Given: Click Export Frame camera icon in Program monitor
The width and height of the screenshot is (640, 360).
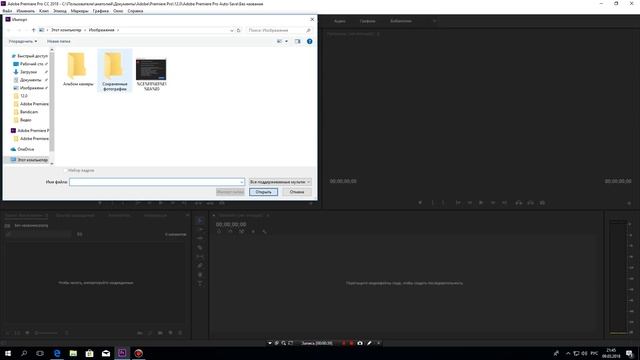Looking at the screenshot, I should [x=542, y=203].
